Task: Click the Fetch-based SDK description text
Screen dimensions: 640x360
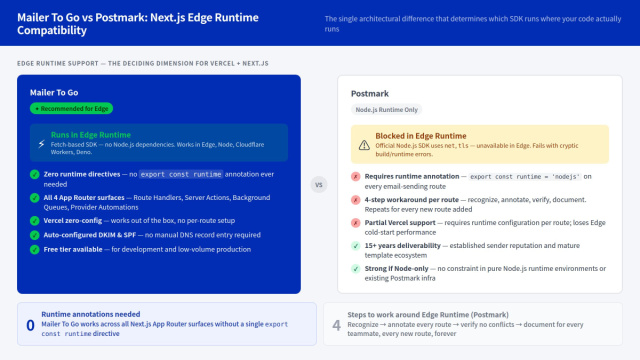Action: click(158, 148)
